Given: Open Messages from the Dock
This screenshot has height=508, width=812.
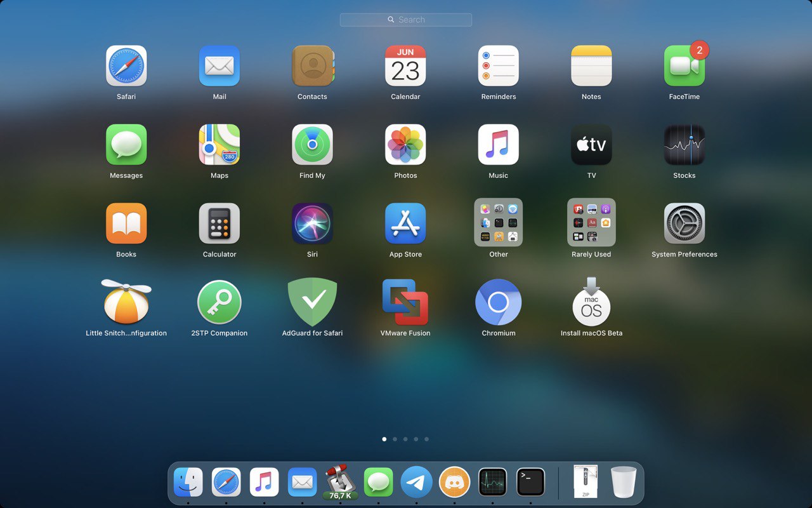Looking at the screenshot, I should [x=379, y=482].
